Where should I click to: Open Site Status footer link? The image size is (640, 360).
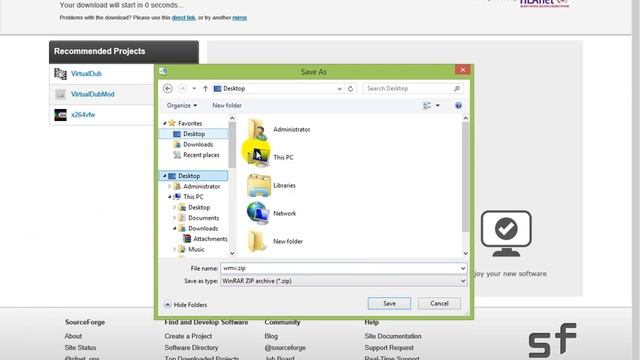point(80,348)
